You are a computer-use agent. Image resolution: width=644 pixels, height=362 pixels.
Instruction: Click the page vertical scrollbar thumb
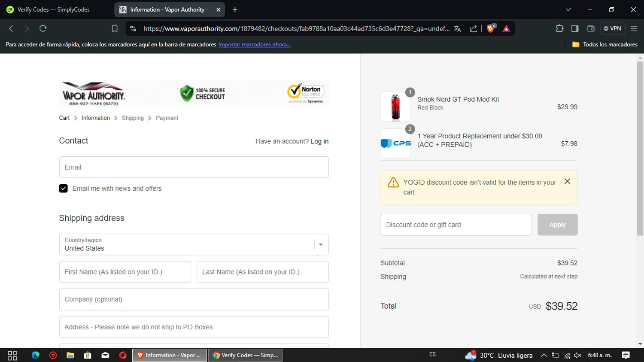640,148
